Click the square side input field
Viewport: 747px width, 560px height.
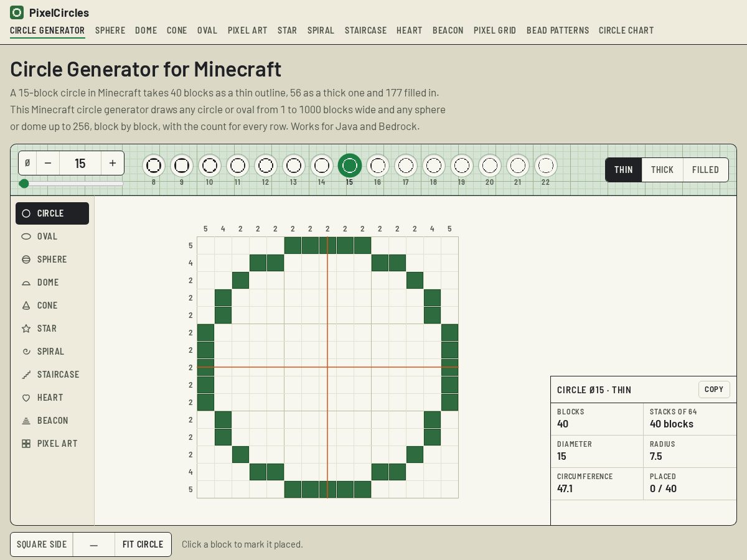pos(94,544)
